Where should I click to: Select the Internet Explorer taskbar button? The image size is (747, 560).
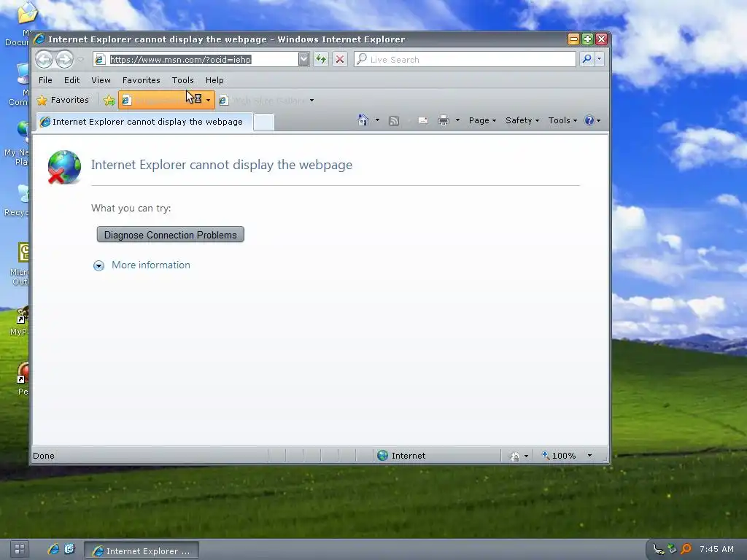(x=142, y=551)
